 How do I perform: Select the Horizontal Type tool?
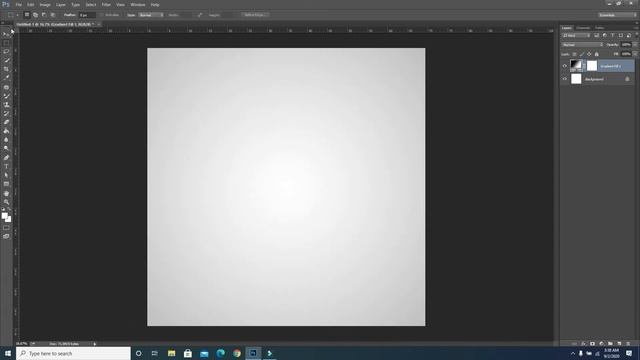pyautogui.click(x=6, y=167)
